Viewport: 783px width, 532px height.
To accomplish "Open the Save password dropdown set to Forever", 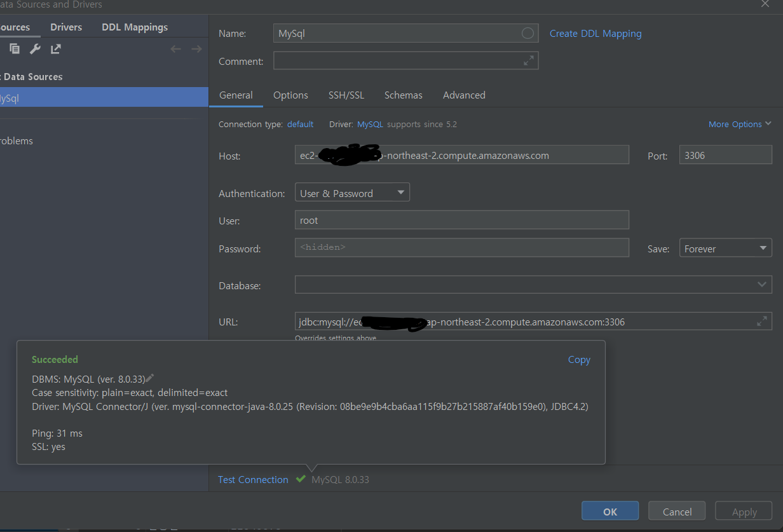I will [x=725, y=248].
